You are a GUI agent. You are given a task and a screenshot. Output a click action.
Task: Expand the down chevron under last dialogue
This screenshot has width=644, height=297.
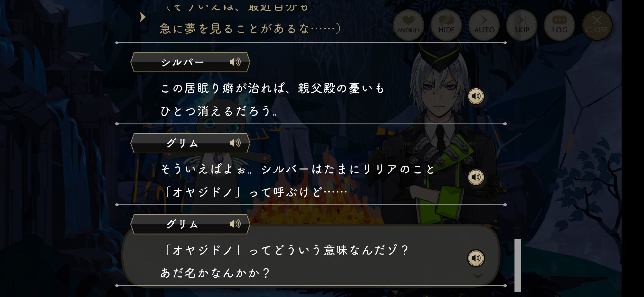(x=478, y=276)
